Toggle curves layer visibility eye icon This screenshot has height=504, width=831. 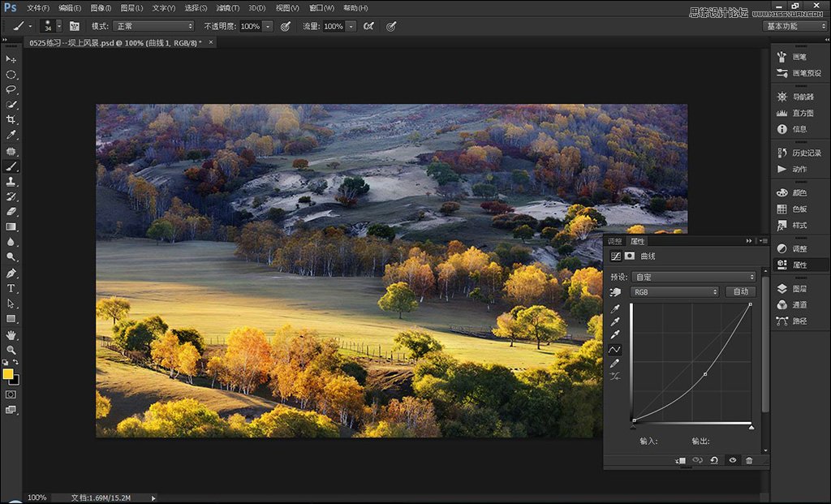tap(732, 460)
